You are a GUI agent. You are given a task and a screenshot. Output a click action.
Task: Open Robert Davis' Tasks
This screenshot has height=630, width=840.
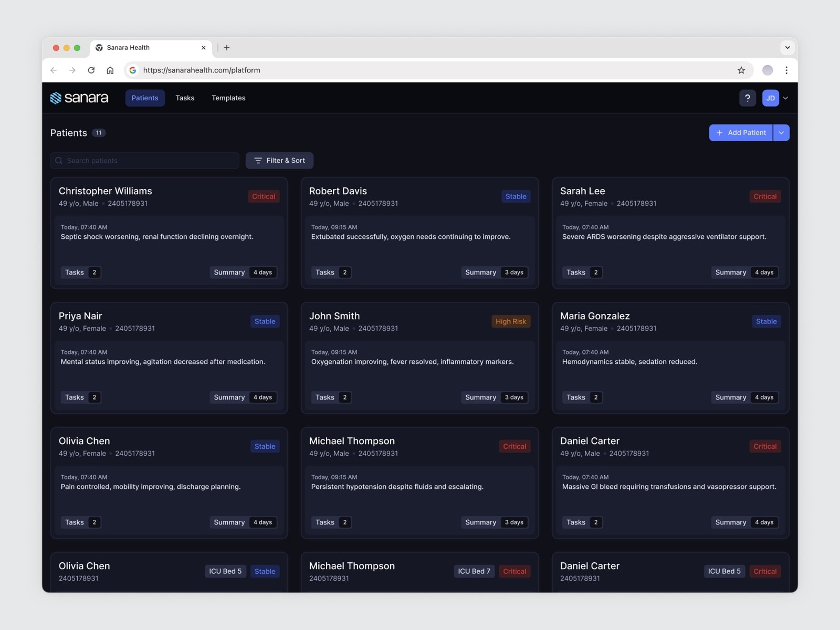coord(331,272)
